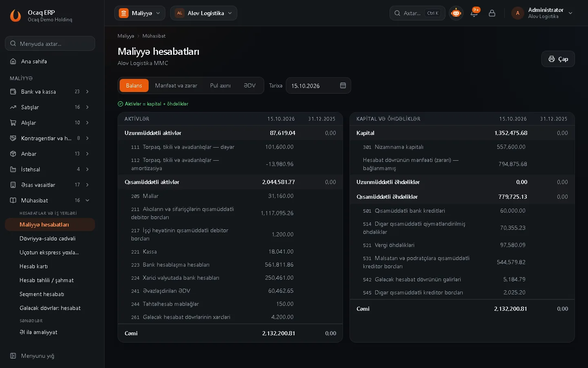Click the Ana səhifə home icon
The width and height of the screenshot is (588, 368).
point(13,61)
